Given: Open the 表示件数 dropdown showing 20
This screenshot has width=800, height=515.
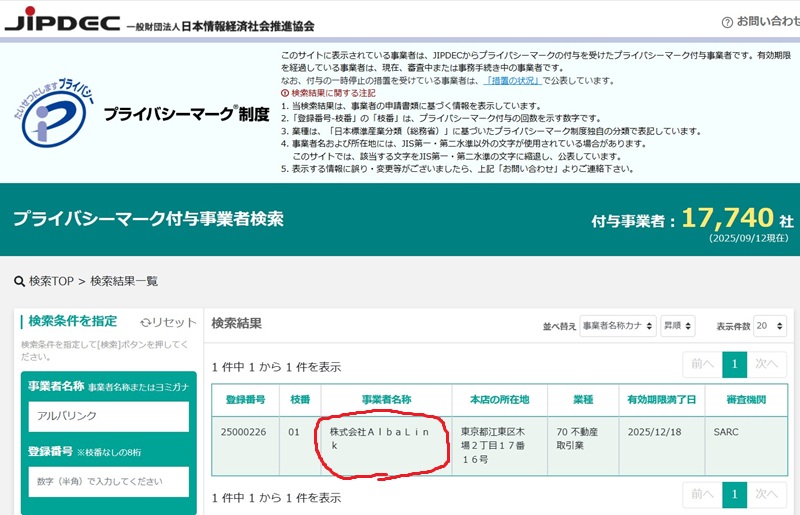Looking at the screenshot, I should [x=768, y=326].
